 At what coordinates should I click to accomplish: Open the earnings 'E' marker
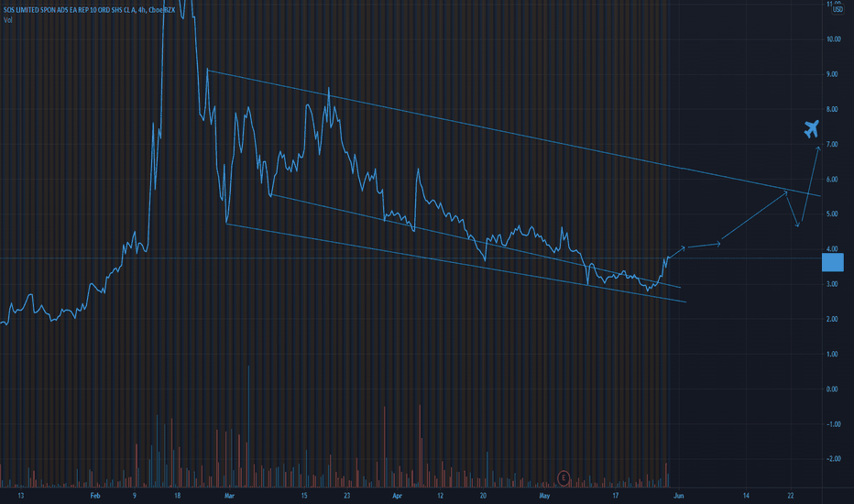click(x=564, y=477)
